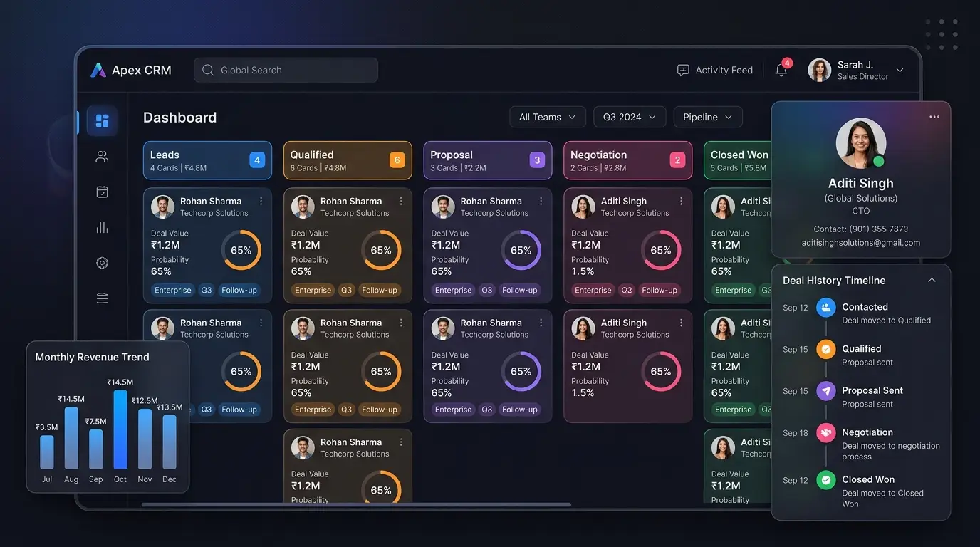Click the orange 6 count badge on Qualified
The image size is (980, 547).
point(397,160)
